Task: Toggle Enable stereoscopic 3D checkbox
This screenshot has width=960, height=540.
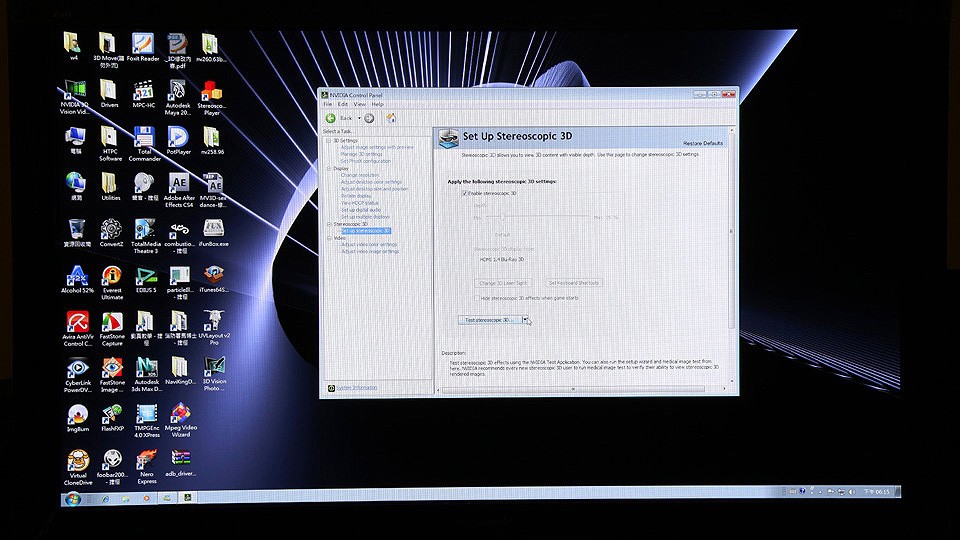Action: [x=464, y=193]
